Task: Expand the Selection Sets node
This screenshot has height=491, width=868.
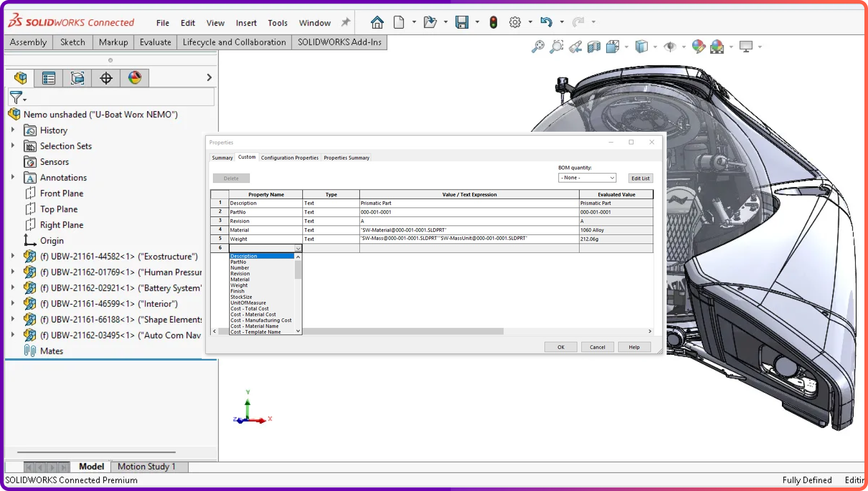Action: 13,146
